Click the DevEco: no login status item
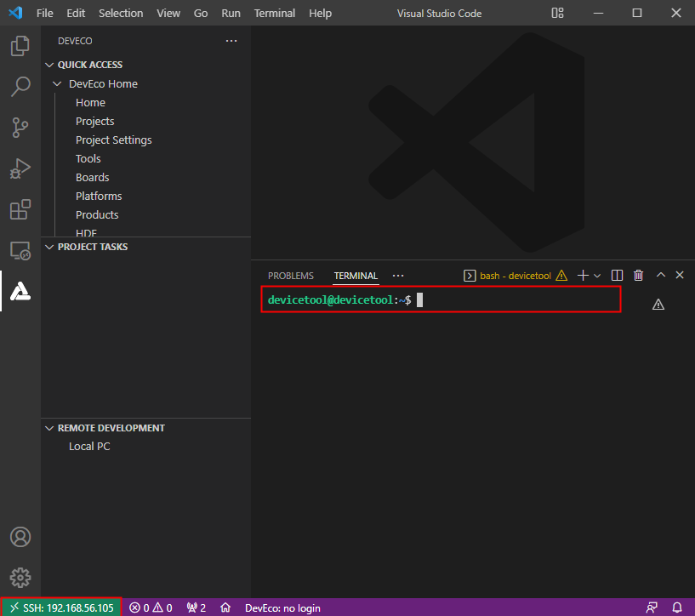695x616 pixels. (x=282, y=607)
